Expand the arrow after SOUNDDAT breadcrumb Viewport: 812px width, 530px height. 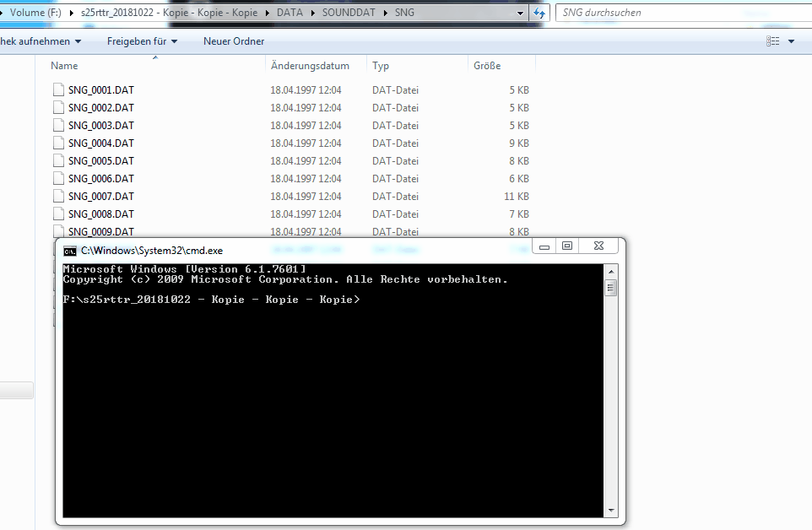click(385, 13)
